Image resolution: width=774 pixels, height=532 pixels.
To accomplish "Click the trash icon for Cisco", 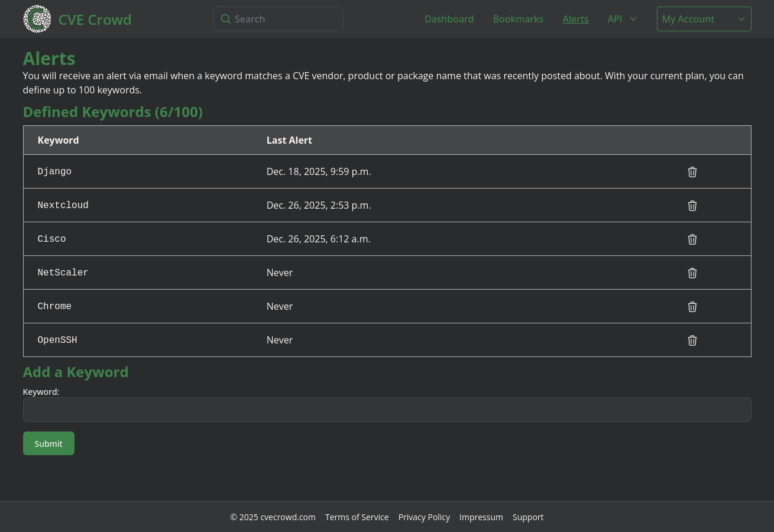I will [692, 239].
